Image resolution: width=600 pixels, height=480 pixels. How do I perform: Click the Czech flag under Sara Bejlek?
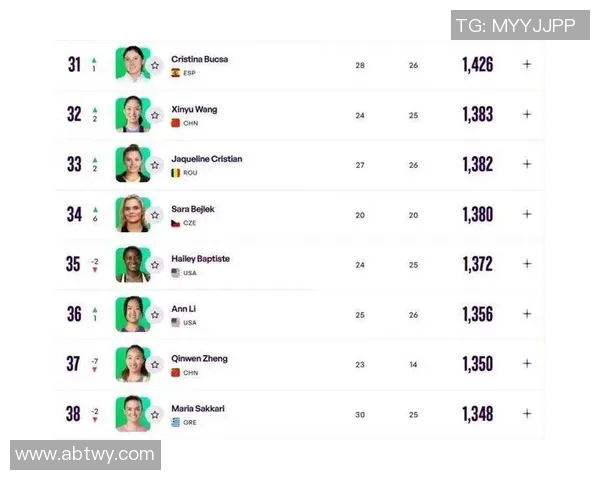click(x=176, y=223)
